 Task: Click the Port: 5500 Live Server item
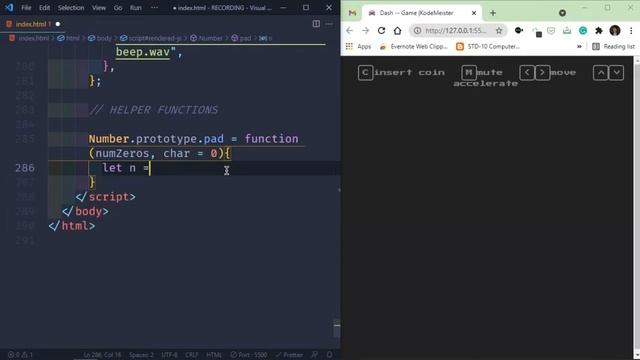[249, 355]
